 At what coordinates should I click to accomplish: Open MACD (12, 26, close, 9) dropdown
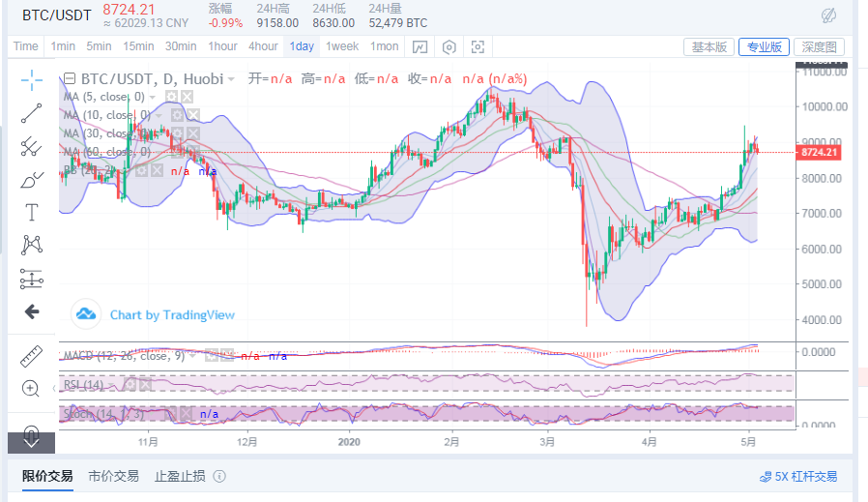[193, 356]
